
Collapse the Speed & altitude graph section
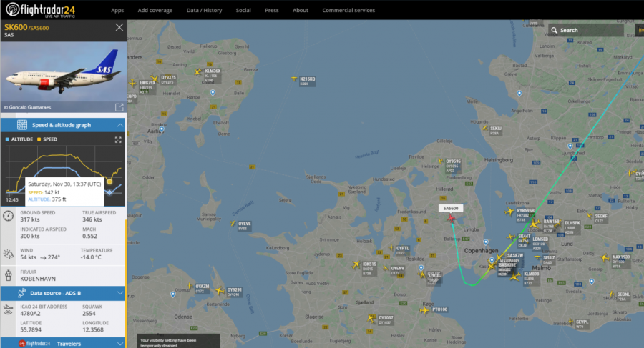tap(120, 125)
